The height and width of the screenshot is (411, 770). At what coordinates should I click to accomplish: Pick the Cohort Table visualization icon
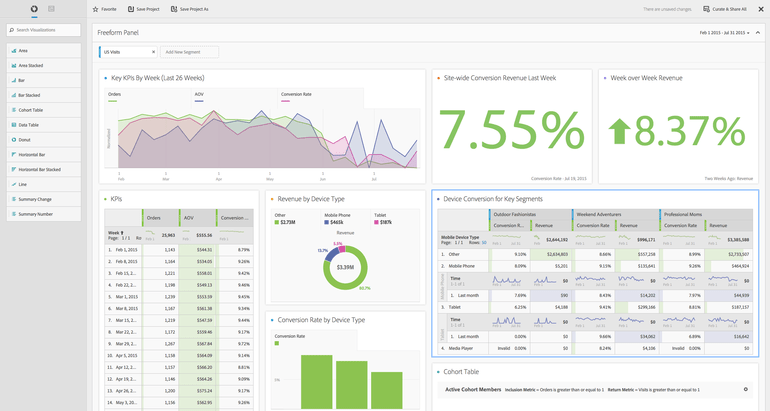pyautogui.click(x=14, y=110)
